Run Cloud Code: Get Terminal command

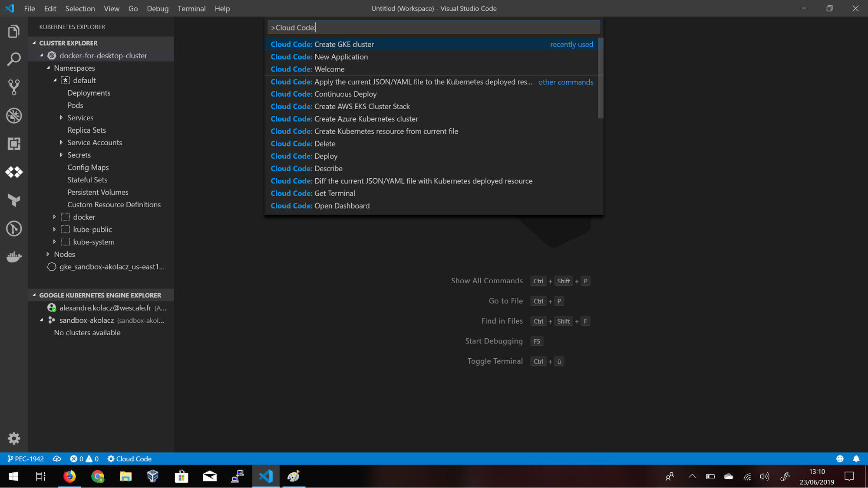click(x=431, y=193)
